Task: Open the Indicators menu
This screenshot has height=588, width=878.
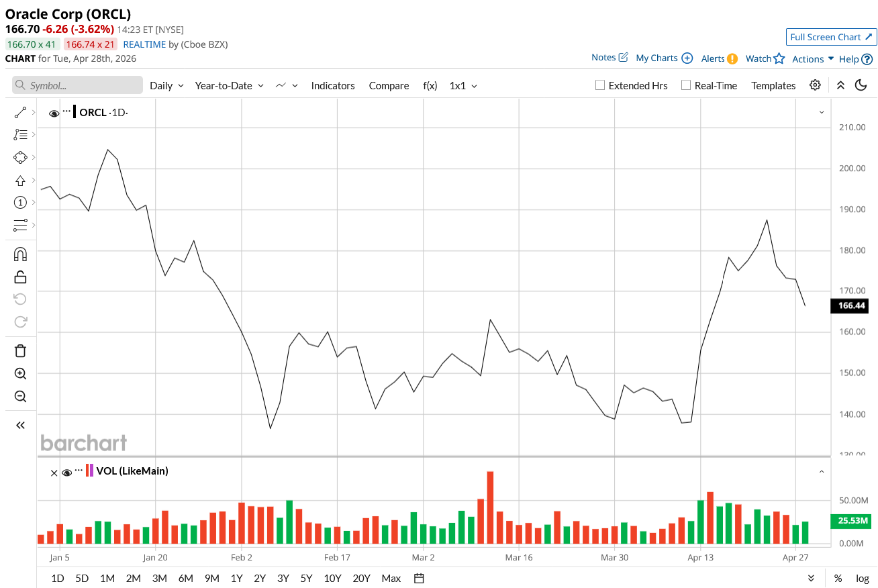Action: click(x=333, y=86)
